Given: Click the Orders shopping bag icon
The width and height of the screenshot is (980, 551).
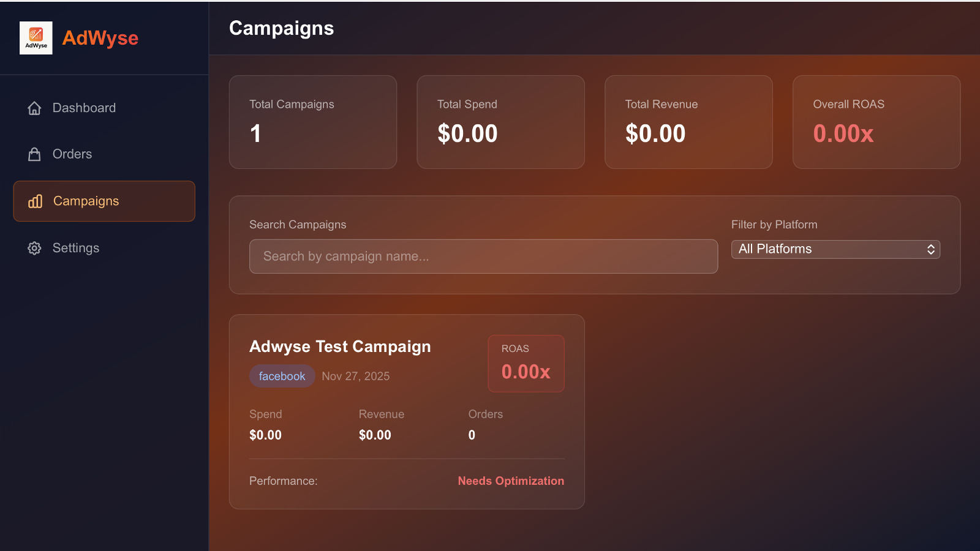Looking at the screenshot, I should (34, 154).
